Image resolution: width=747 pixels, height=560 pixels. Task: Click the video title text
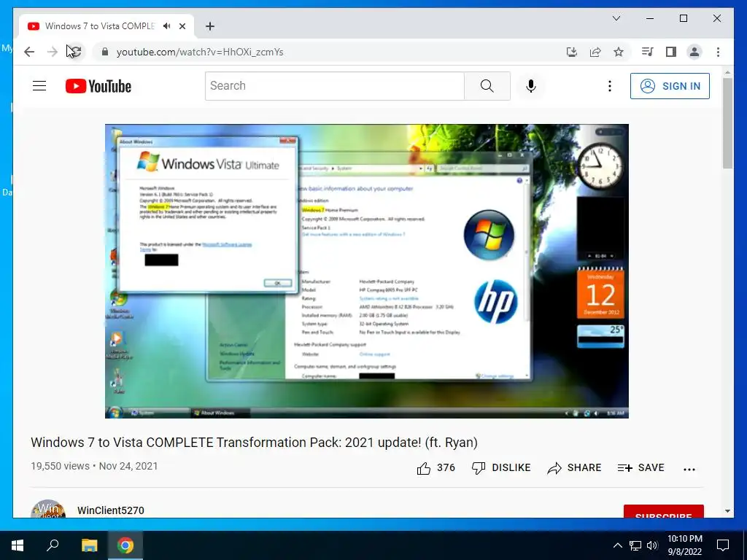point(254,443)
